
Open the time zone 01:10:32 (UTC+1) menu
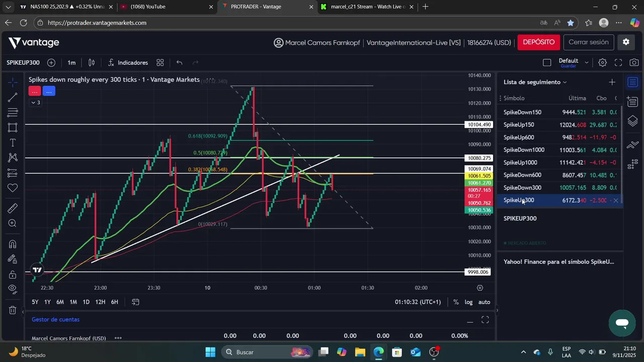click(418, 302)
